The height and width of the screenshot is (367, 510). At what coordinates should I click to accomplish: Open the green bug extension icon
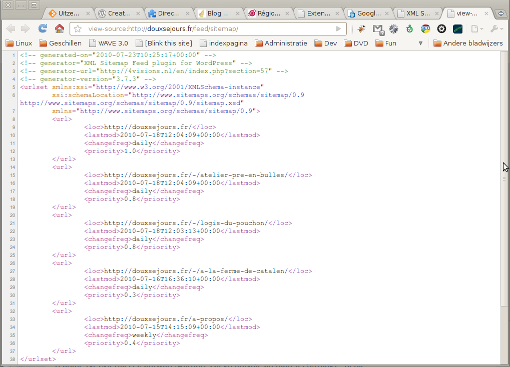[409, 29]
